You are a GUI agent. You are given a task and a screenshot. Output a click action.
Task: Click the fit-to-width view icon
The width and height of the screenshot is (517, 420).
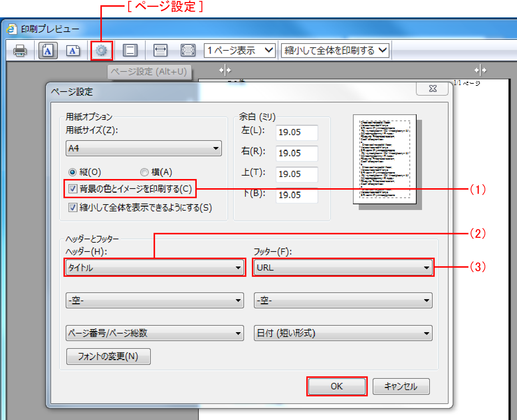[160, 50]
